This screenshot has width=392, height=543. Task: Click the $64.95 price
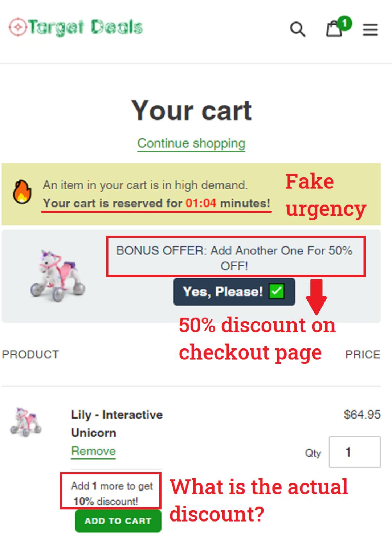[x=362, y=415]
